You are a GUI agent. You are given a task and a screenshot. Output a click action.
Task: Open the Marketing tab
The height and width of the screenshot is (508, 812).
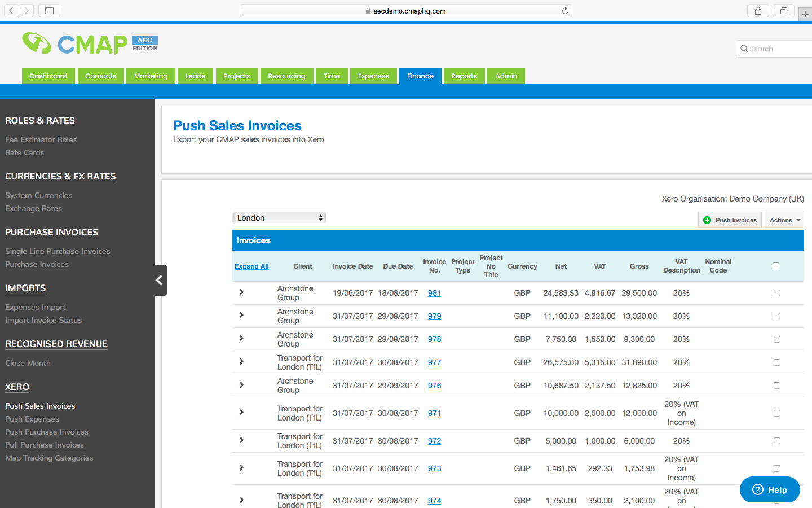[x=151, y=76]
